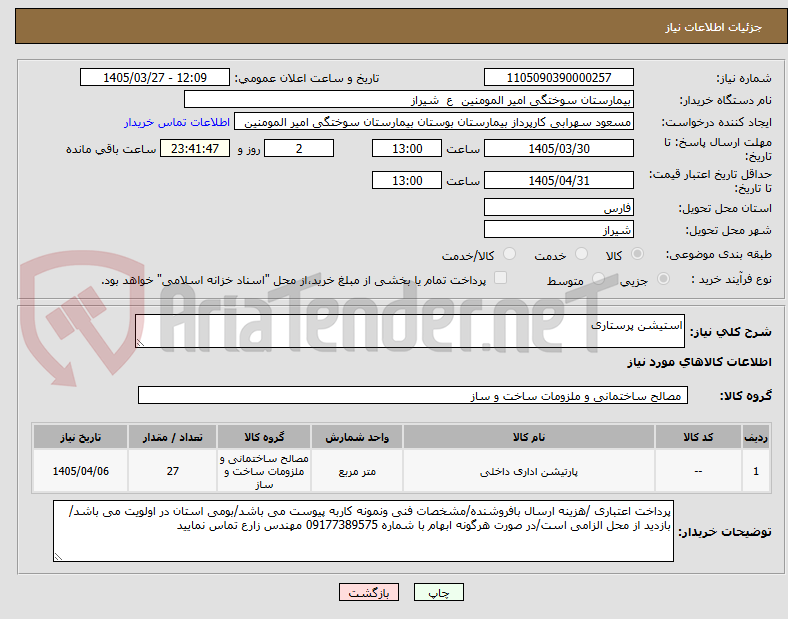The height and width of the screenshot is (619, 788).
Task: Click the request creator field مسعود سهرابی
Action: coord(434,122)
